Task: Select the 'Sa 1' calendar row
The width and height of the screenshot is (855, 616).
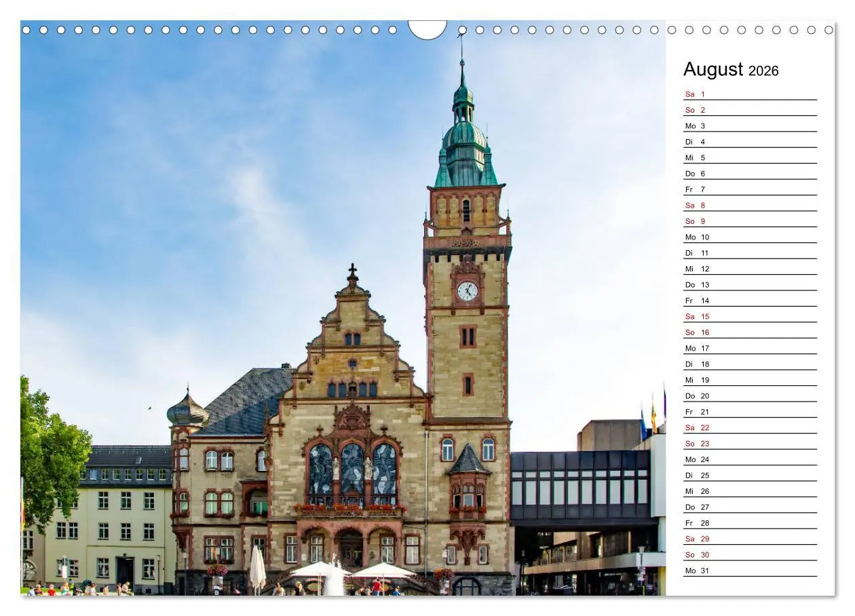Action: pyautogui.click(x=750, y=94)
